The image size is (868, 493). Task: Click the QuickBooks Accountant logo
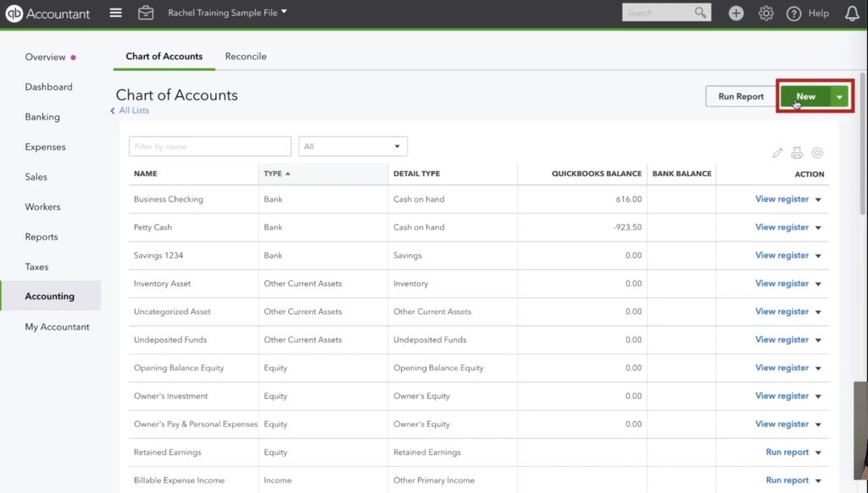point(47,14)
